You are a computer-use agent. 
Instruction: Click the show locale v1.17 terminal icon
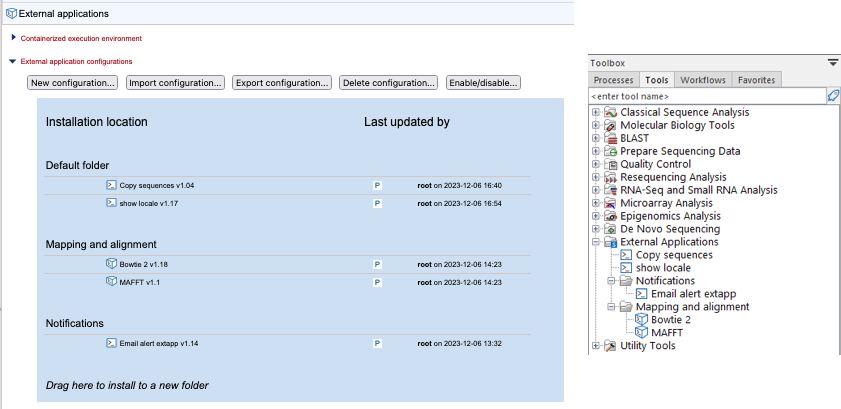[111, 203]
